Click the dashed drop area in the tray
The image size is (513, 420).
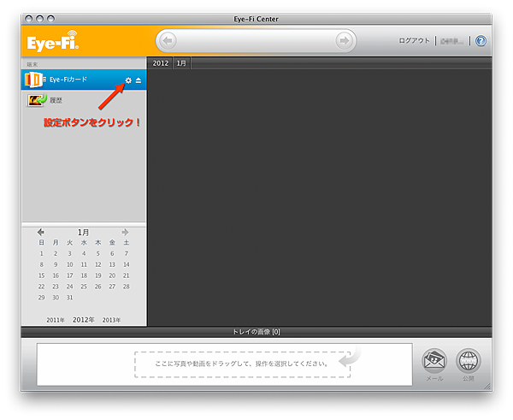243,364
